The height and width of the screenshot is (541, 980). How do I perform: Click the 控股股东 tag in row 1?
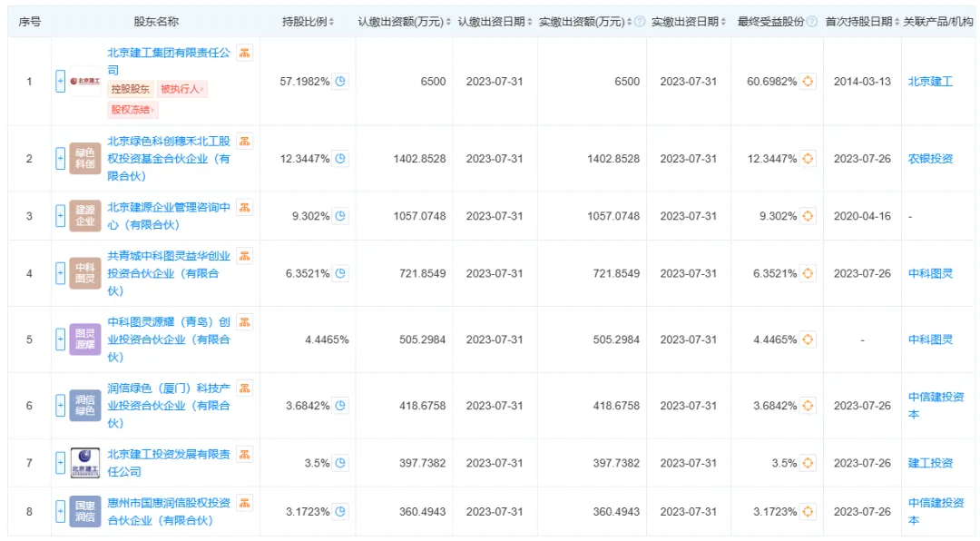[130, 90]
